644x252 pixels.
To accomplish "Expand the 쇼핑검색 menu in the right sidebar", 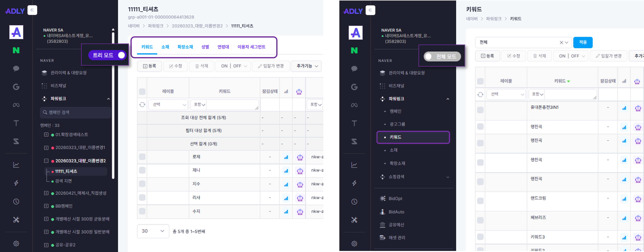I will point(448,177).
